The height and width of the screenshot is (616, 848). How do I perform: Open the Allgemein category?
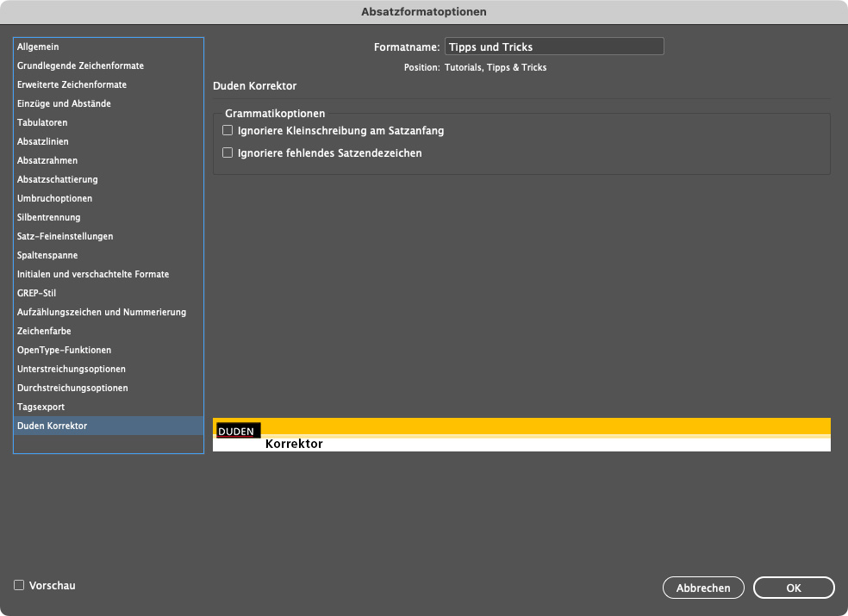point(109,47)
